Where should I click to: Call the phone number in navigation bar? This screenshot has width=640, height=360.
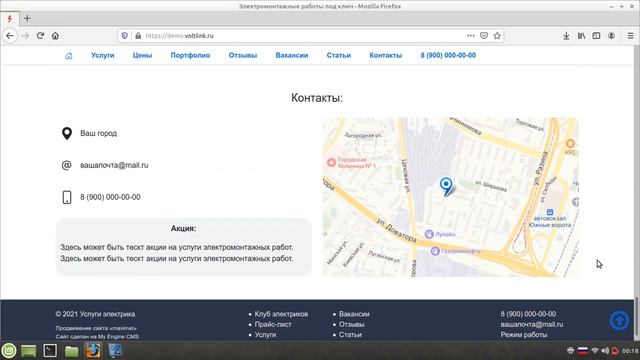[448, 56]
